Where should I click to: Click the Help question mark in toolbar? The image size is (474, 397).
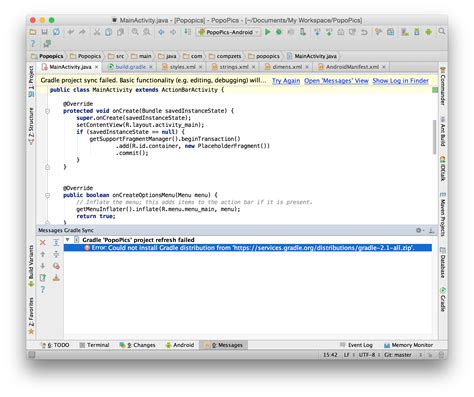point(33,44)
